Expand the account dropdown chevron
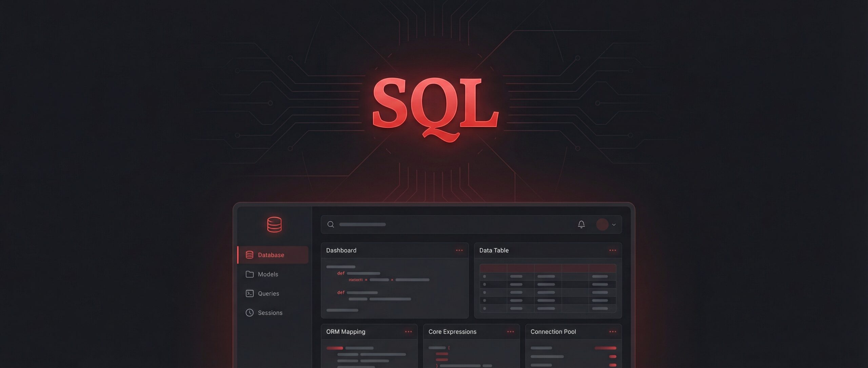This screenshot has width=868, height=368. click(614, 225)
